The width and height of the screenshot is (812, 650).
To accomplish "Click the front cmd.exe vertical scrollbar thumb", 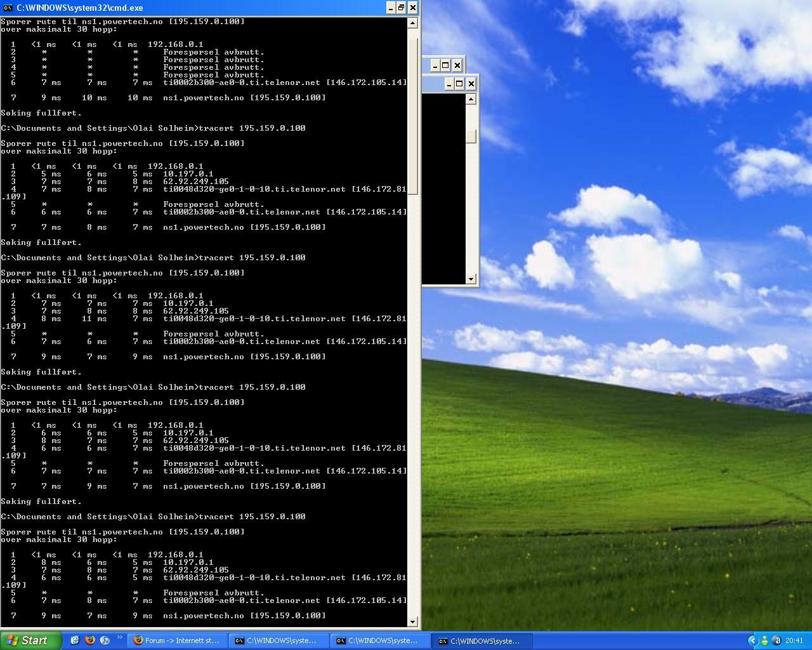I will [412, 116].
